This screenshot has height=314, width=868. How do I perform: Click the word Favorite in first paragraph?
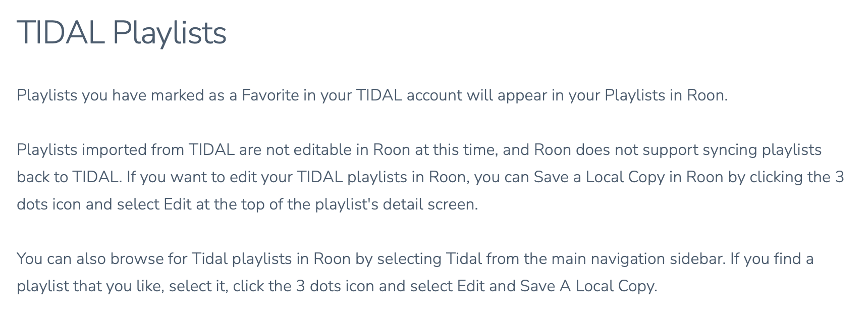pyautogui.click(x=270, y=95)
